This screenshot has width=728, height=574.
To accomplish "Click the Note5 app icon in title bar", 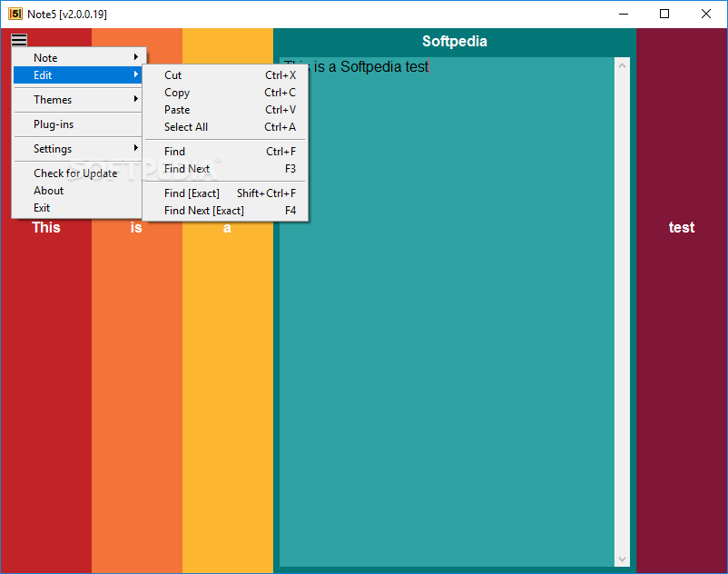I will point(15,14).
